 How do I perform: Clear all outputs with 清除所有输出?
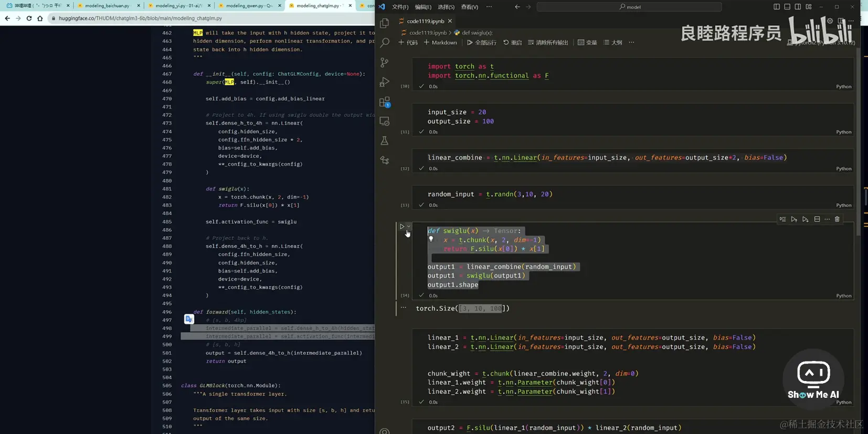point(547,43)
